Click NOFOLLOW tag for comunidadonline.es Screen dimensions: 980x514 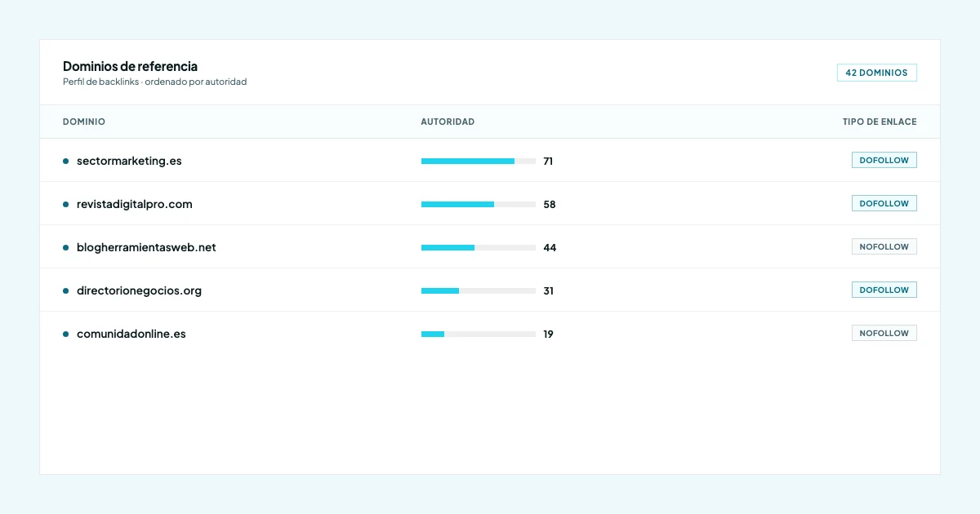[x=884, y=333]
